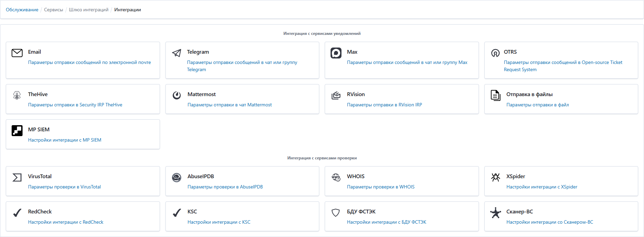
Task: Select the MP SIEM card title
Action: [x=39, y=129]
